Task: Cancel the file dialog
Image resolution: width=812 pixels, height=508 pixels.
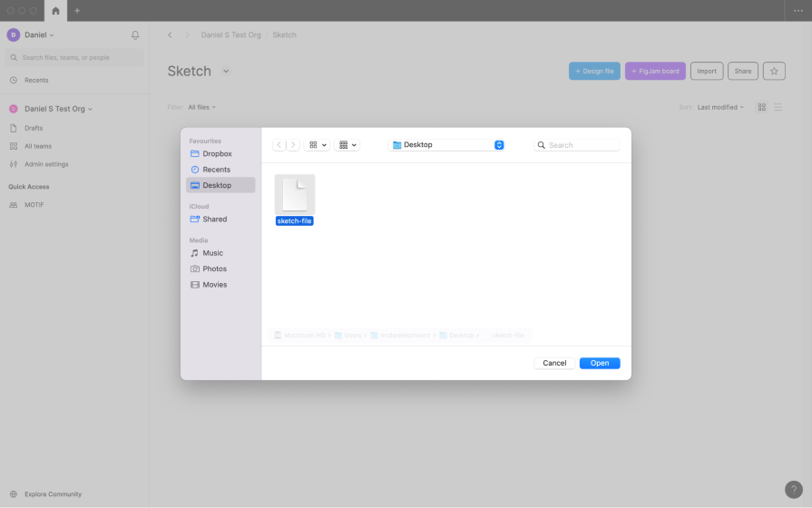Action: click(554, 363)
